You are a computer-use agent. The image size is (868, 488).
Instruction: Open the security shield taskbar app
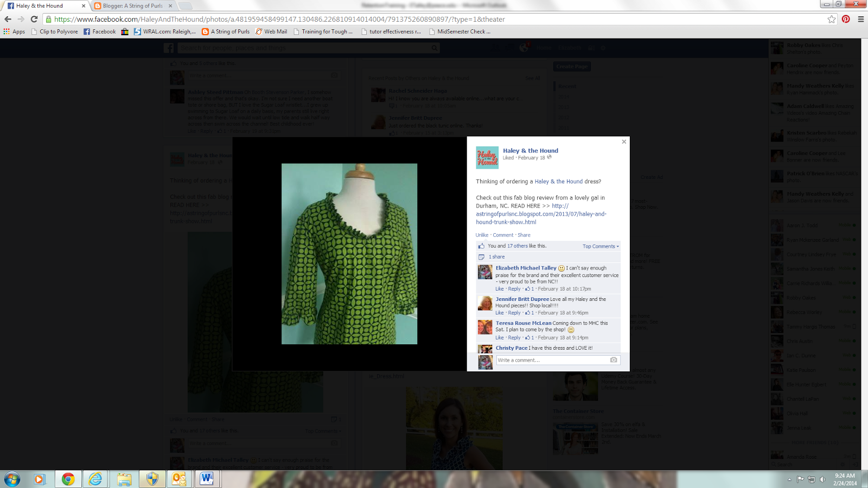[152, 479]
